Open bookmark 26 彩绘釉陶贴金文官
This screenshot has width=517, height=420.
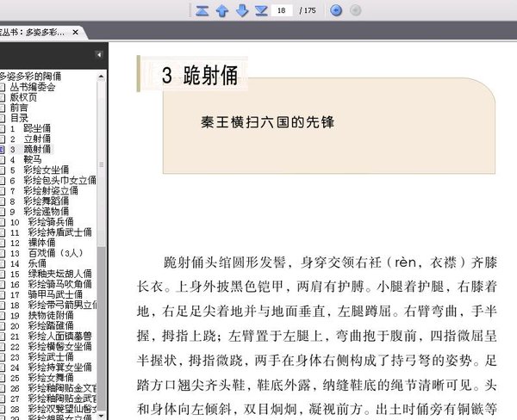coord(53,388)
